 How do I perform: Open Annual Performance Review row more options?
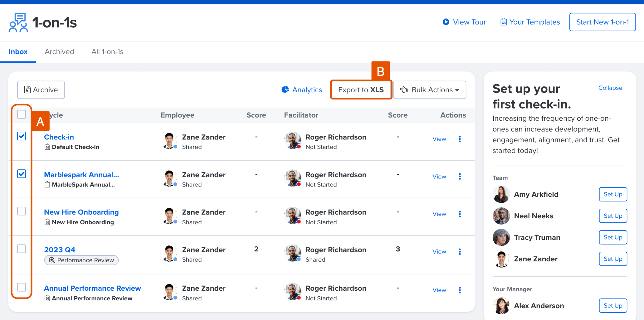point(460,290)
